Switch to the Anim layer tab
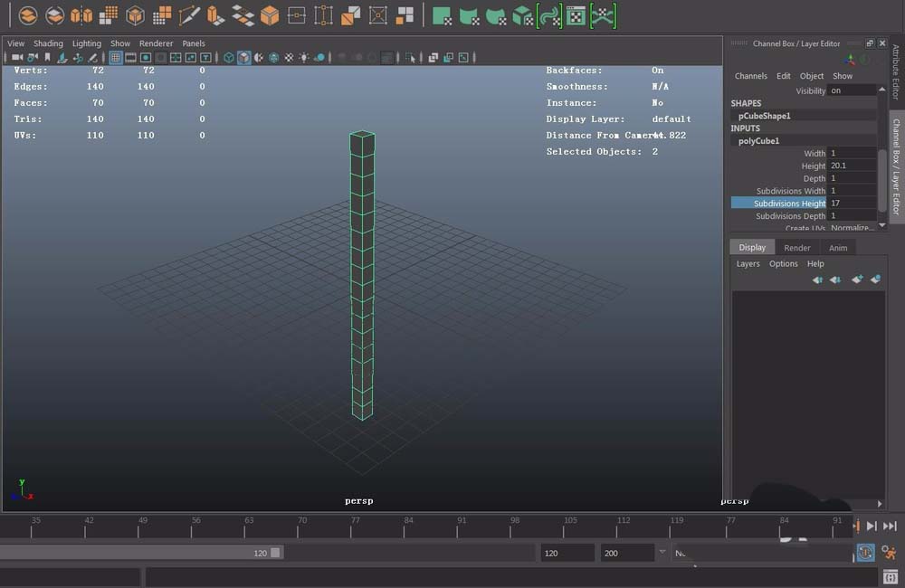The image size is (905, 588). [x=838, y=248]
